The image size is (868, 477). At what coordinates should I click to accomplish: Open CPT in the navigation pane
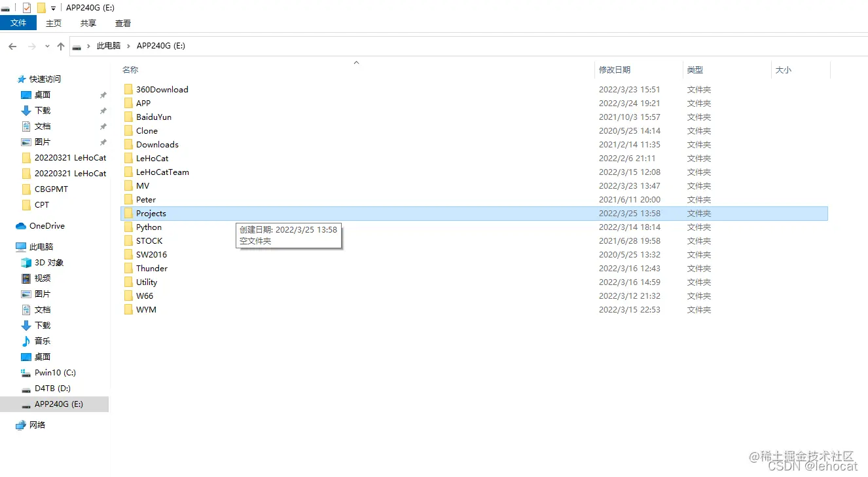42,204
